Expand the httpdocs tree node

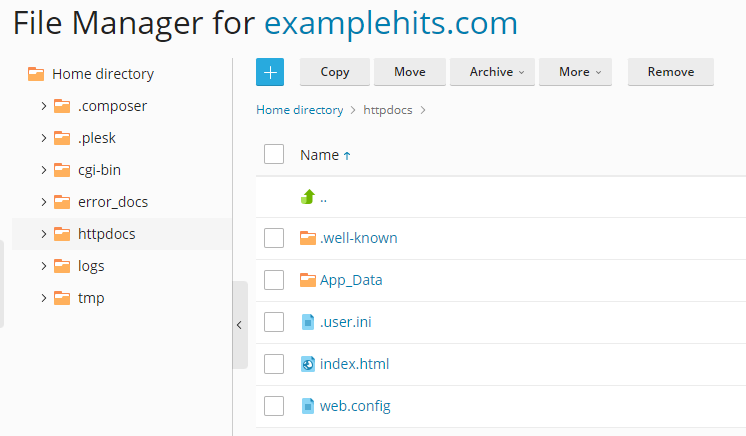coord(44,234)
